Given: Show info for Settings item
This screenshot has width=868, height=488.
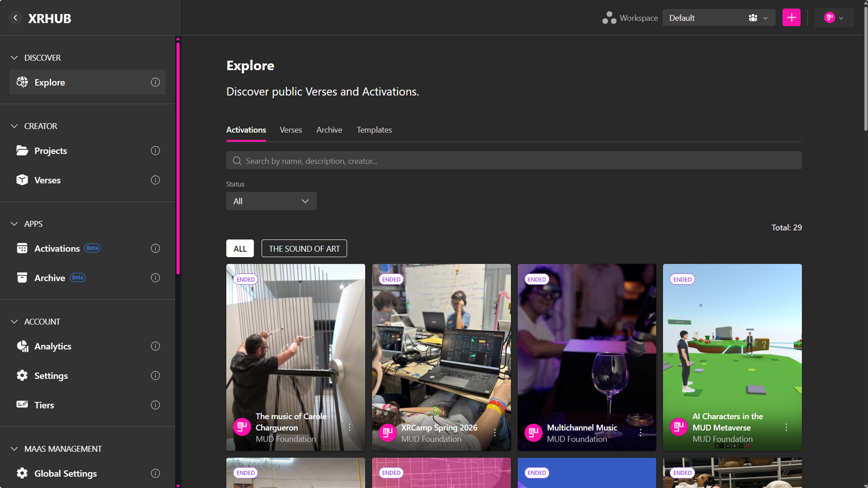Looking at the screenshot, I should point(155,376).
